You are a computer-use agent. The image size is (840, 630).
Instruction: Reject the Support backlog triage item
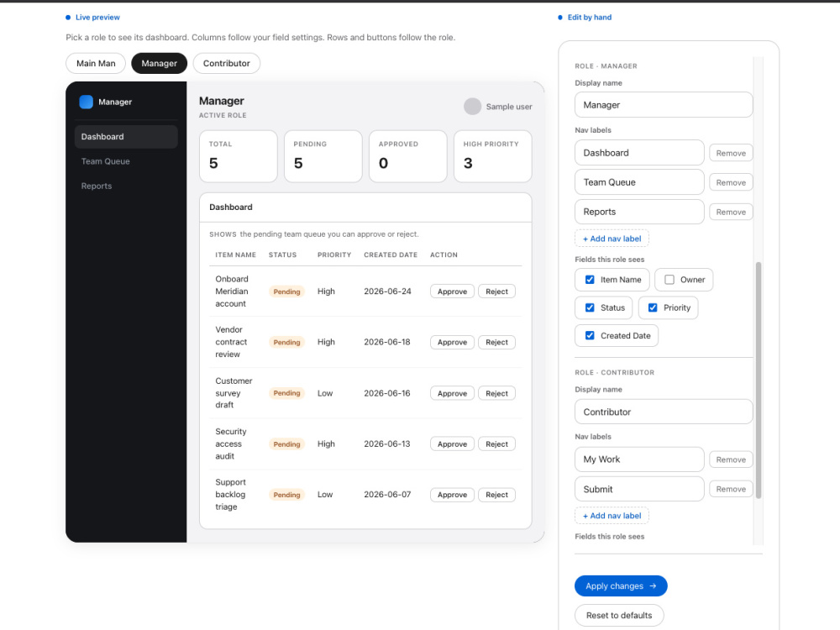tap(496, 495)
